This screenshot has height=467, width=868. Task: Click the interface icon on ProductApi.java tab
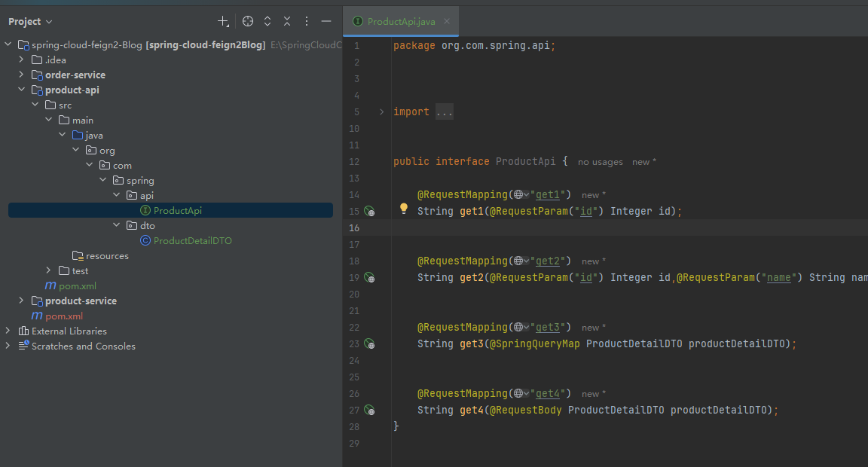[x=358, y=22]
